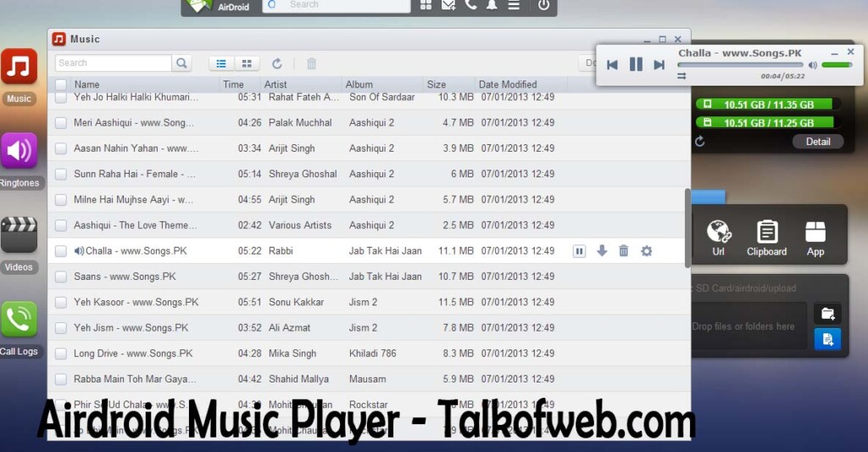Toggle shuffle/repeat mode in player
This screenshot has height=452, width=868.
click(682, 75)
